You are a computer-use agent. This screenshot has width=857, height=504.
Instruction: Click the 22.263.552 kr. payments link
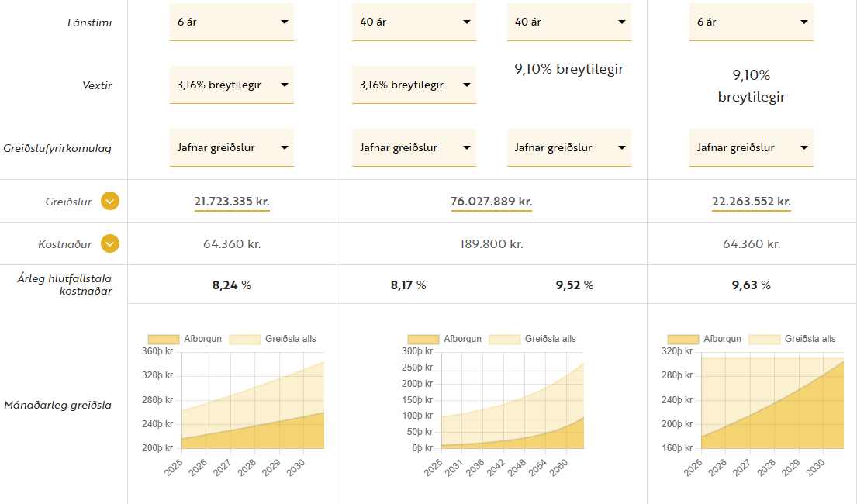coord(751,202)
